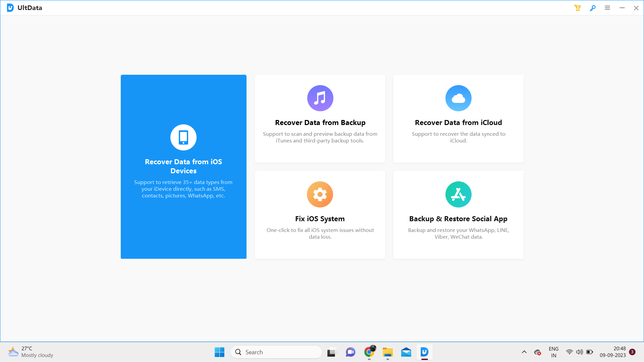Launch Google Chrome from taskbar
The height and width of the screenshot is (362, 644).
[369, 352]
